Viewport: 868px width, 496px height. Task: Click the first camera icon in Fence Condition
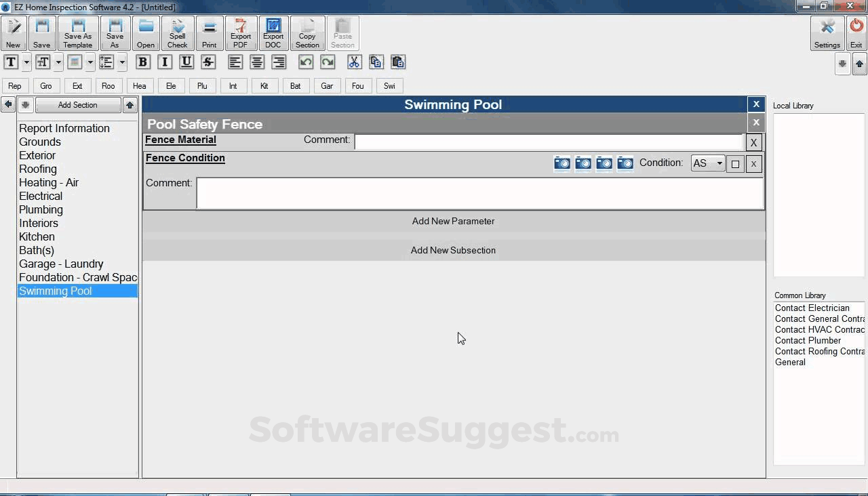tap(561, 163)
